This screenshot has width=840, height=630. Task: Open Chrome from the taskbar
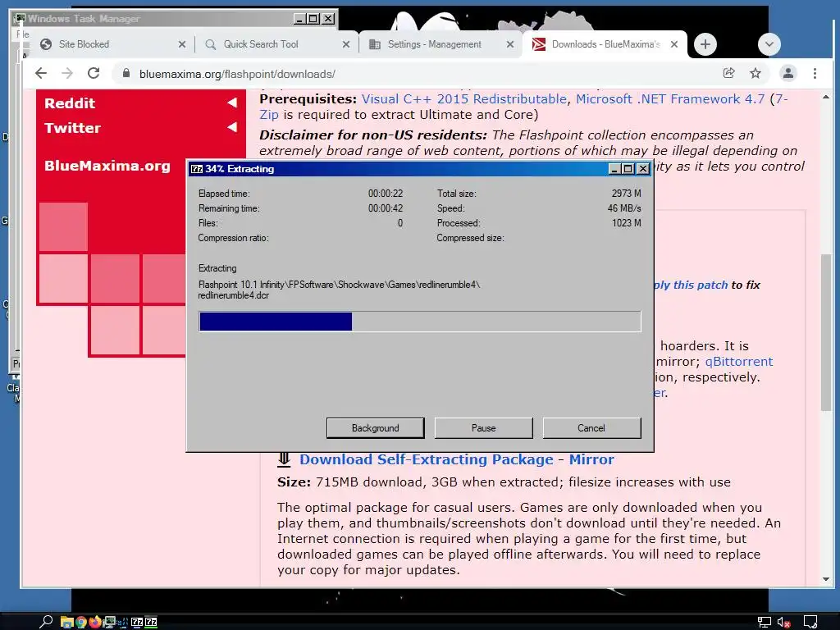[x=81, y=622]
